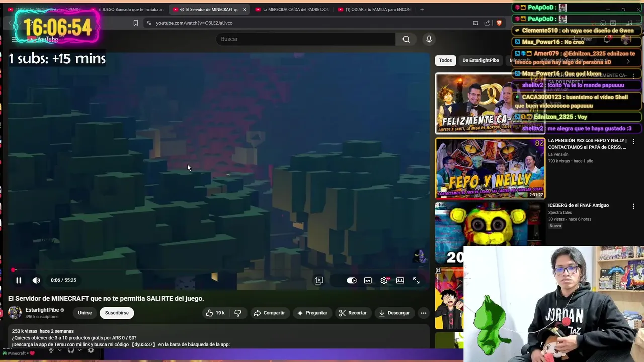644x362 pixels.
Task: Click the Buscar search field
Action: (306, 39)
